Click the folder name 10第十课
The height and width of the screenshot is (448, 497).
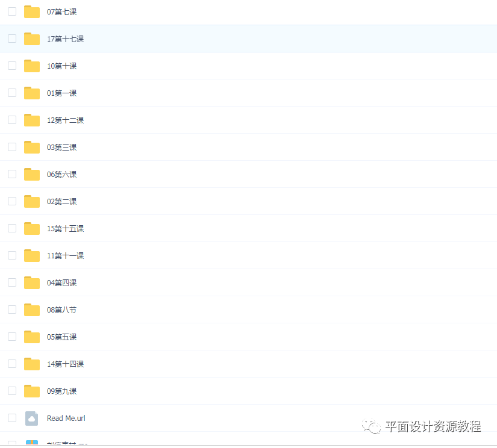coord(62,66)
